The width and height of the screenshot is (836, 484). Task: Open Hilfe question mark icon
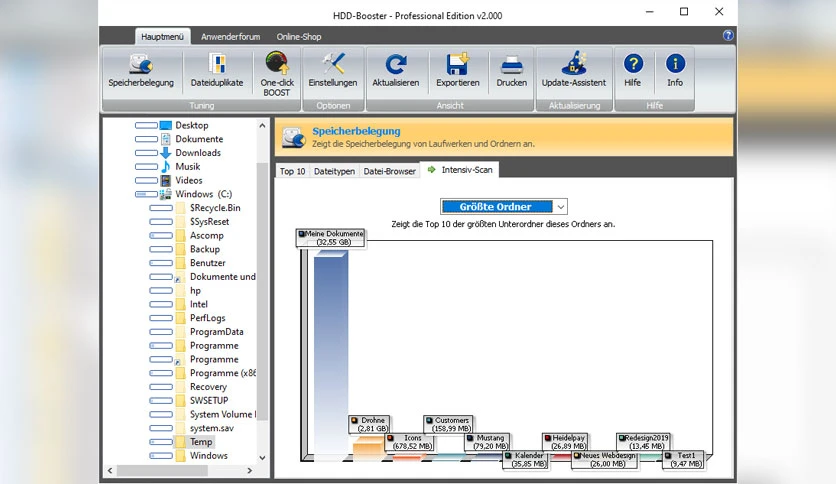tap(633, 64)
